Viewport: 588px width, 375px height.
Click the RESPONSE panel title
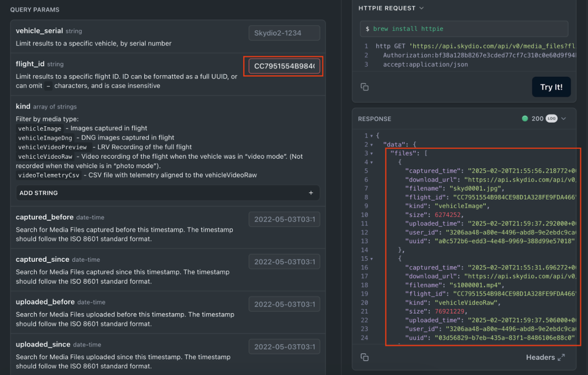[375, 119]
